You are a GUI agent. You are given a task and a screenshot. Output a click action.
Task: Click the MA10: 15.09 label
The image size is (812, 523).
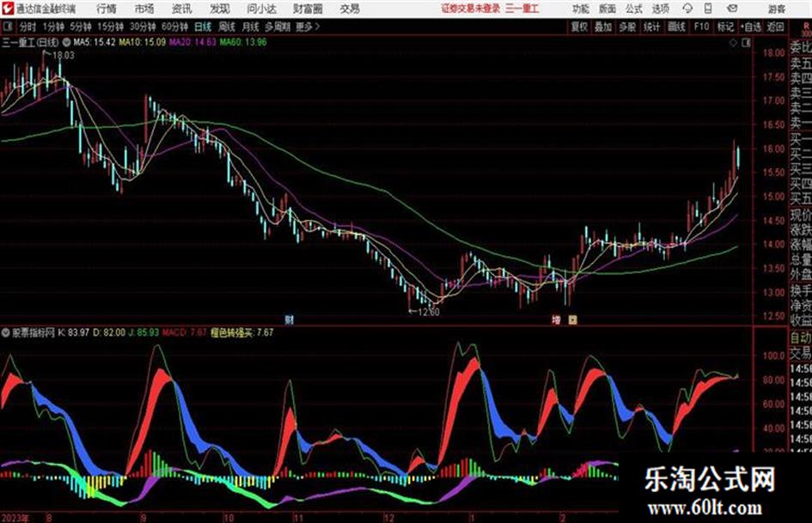(x=143, y=42)
